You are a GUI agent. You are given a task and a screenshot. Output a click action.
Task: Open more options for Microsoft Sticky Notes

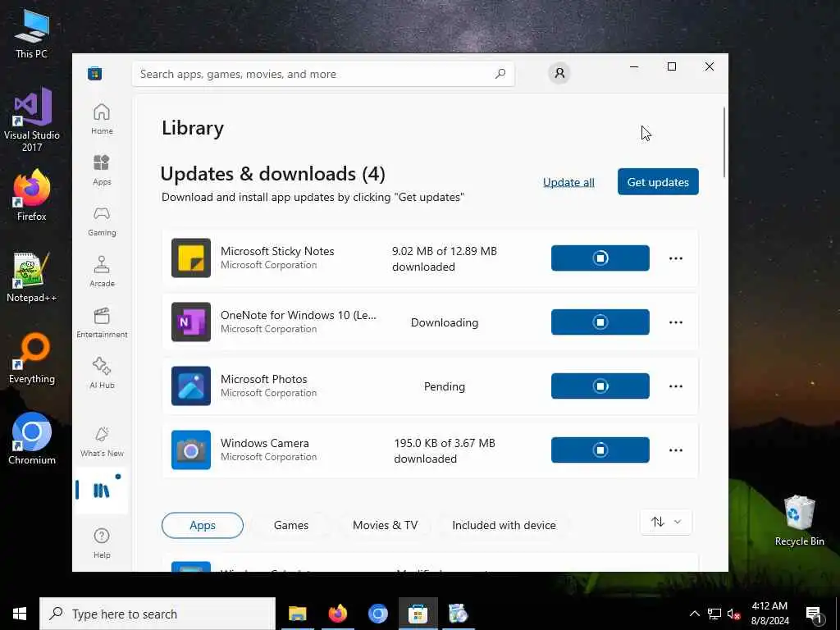click(676, 258)
